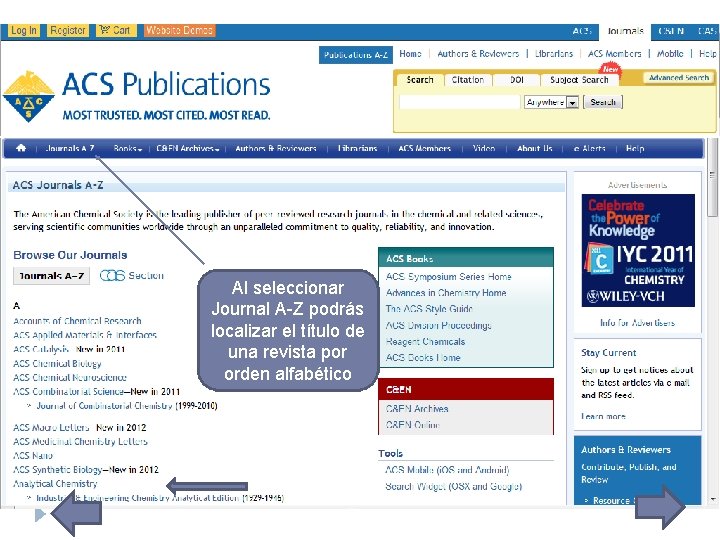Click the ACS Publications logo
The height and width of the screenshot is (540, 720).
pos(137,96)
